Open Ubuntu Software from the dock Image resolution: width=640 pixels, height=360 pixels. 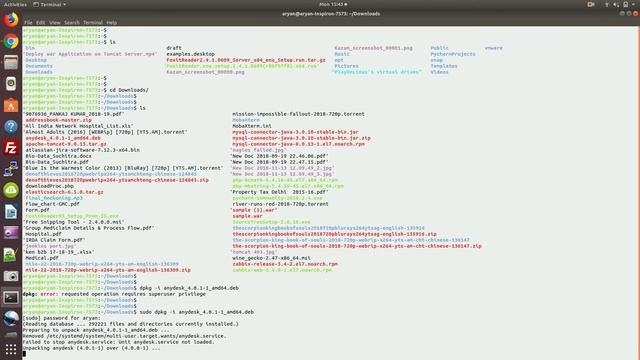(11, 105)
